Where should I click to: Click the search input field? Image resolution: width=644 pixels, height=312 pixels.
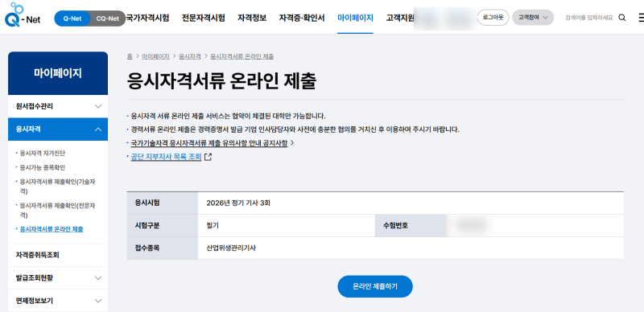(x=589, y=18)
